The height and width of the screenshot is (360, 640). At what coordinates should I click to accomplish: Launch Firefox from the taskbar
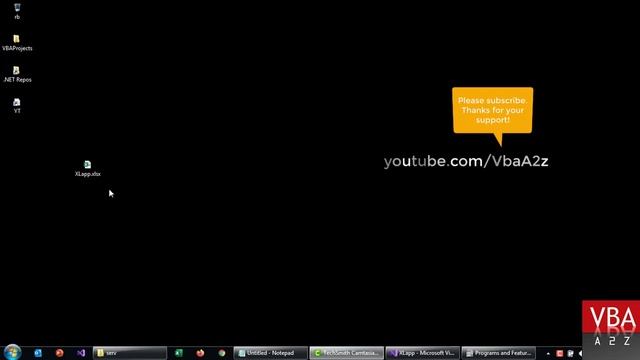pyautogui.click(x=200, y=353)
